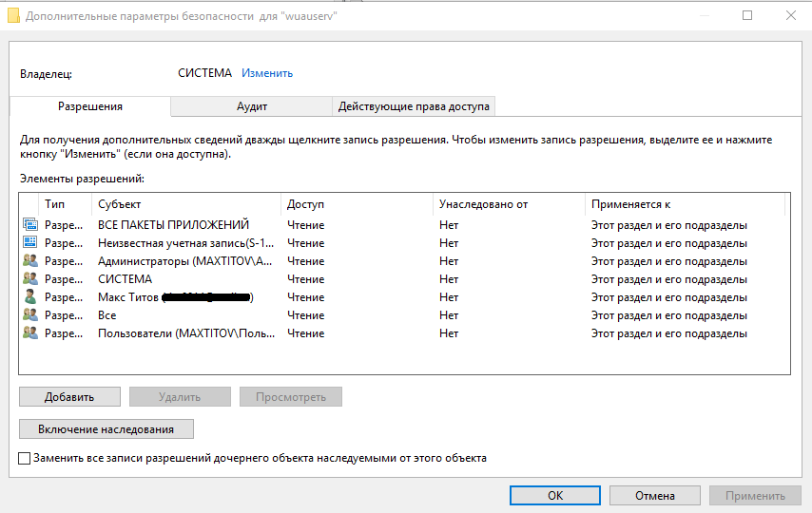Image resolution: width=812 pixels, height=513 pixels.
Task: Switch to the Аудит tab
Action: pyautogui.click(x=252, y=106)
